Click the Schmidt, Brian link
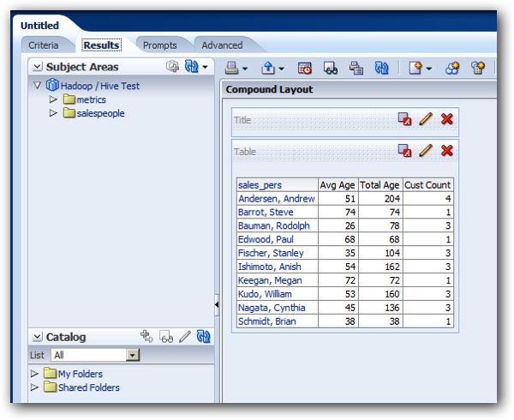Screen dimensions: 514x420 tap(266, 321)
